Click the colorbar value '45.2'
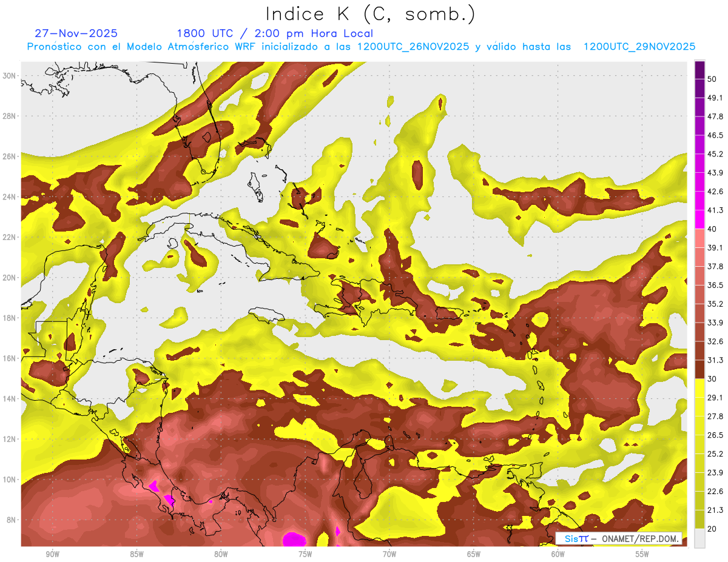Screen dimensions: 728x562 coord(715,154)
